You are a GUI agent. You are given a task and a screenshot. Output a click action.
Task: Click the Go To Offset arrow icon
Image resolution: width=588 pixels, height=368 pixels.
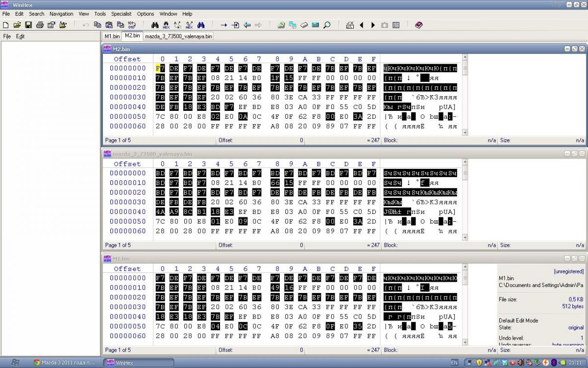click(224, 25)
